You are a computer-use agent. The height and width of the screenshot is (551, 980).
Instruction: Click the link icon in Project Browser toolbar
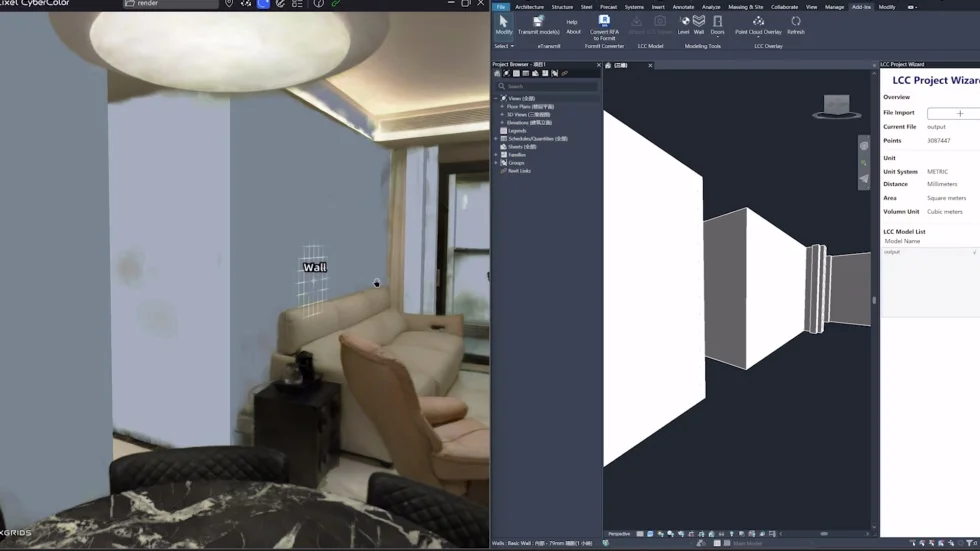(564, 74)
